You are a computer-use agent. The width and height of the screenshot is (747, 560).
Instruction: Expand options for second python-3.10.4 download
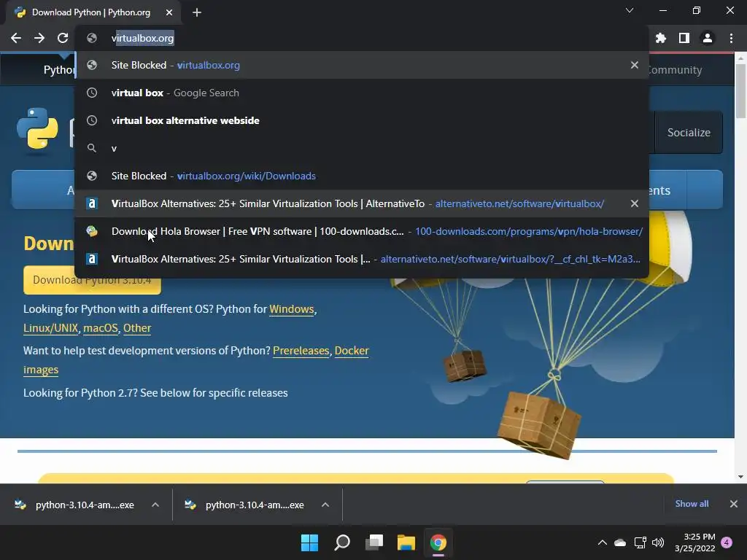[x=325, y=505]
